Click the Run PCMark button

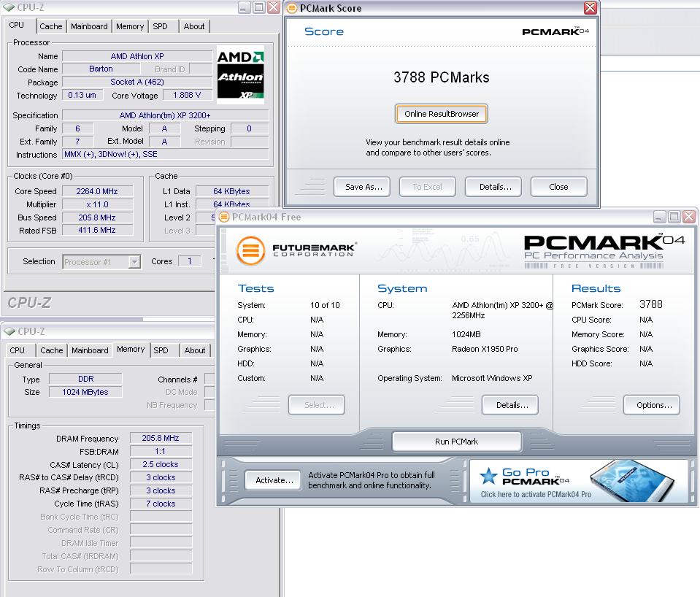click(456, 442)
